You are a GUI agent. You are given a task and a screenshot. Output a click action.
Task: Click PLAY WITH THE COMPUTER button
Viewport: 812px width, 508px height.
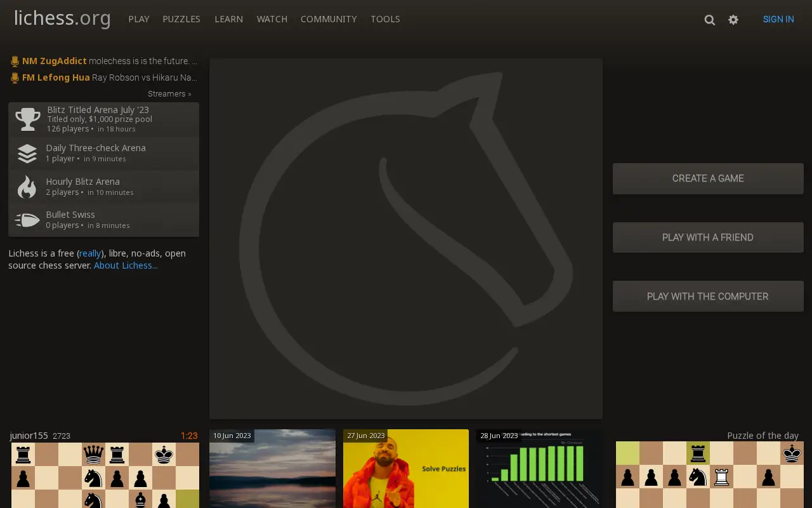click(708, 297)
